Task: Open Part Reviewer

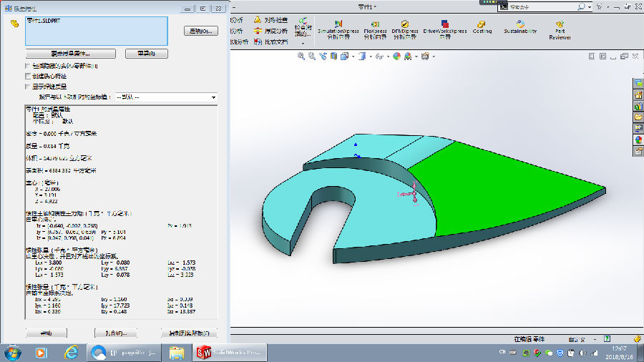Action: tap(560, 28)
